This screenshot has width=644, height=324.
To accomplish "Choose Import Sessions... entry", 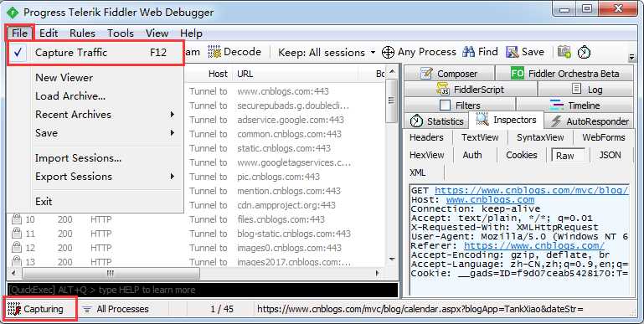I will [78, 158].
